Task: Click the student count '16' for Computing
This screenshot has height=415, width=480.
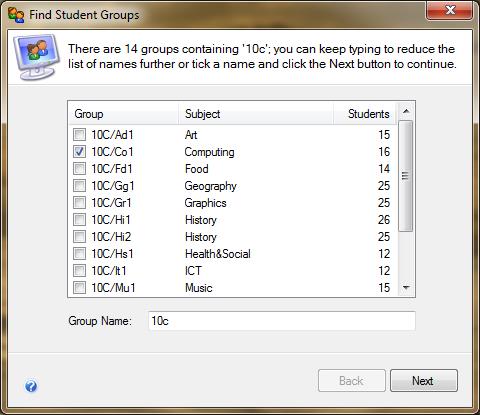Action: [384, 152]
